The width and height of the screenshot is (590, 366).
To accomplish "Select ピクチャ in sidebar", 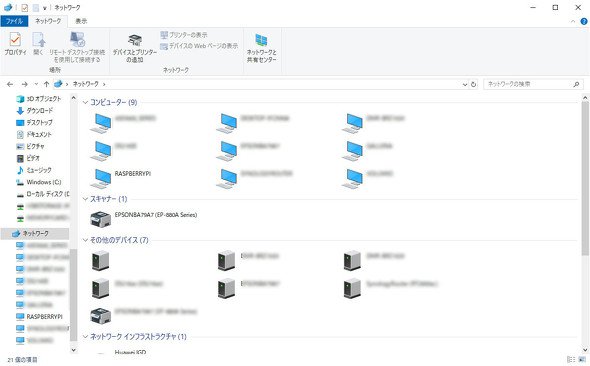I will [30, 146].
